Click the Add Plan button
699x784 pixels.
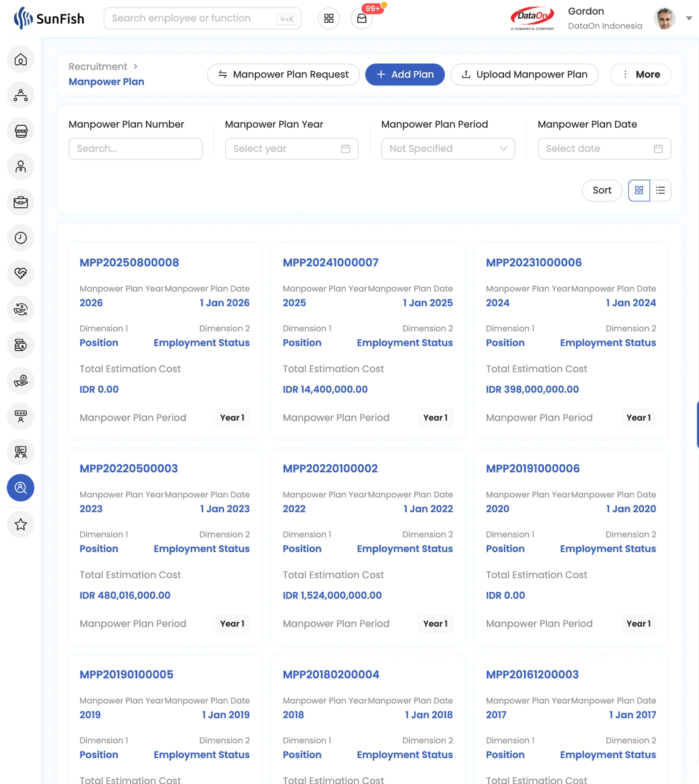tap(405, 74)
